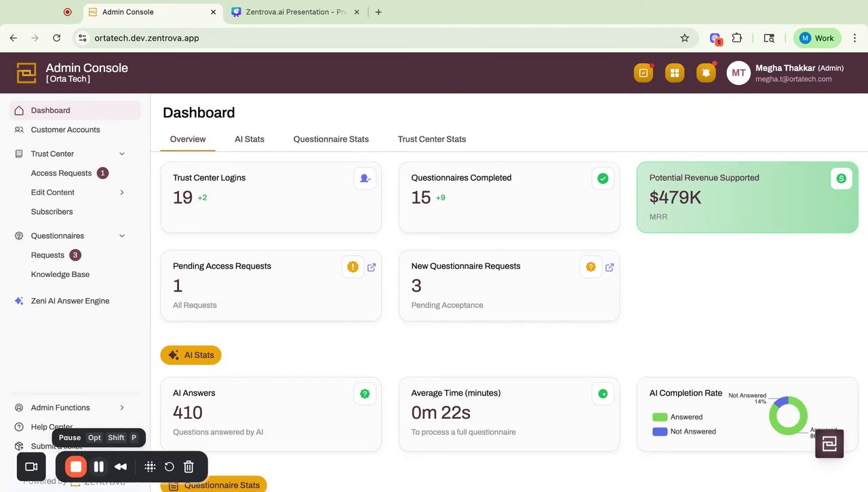
Task: Select the Overview tab
Action: (188, 139)
